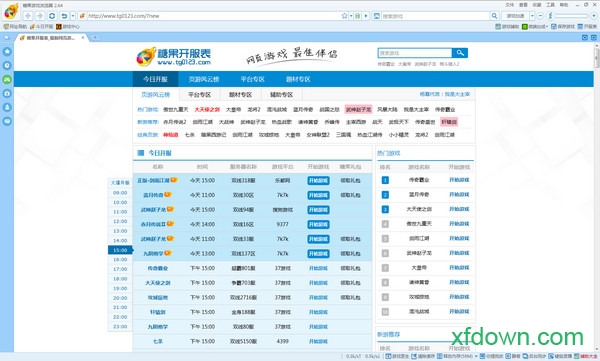The height and width of the screenshot is (361, 600).
Task: Click the green page icon in address bar
Action: [x=357, y=16]
